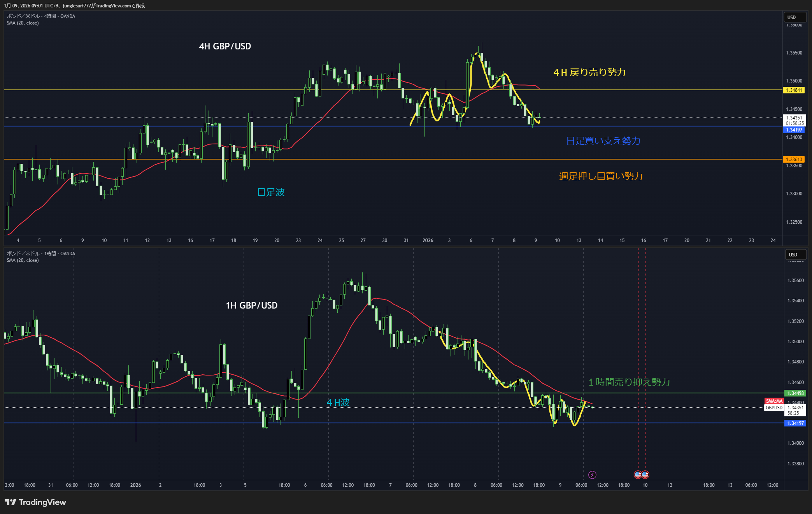Select the '1時間売り抑え勢力' green text annotation
The image size is (812, 514).
tap(629, 382)
